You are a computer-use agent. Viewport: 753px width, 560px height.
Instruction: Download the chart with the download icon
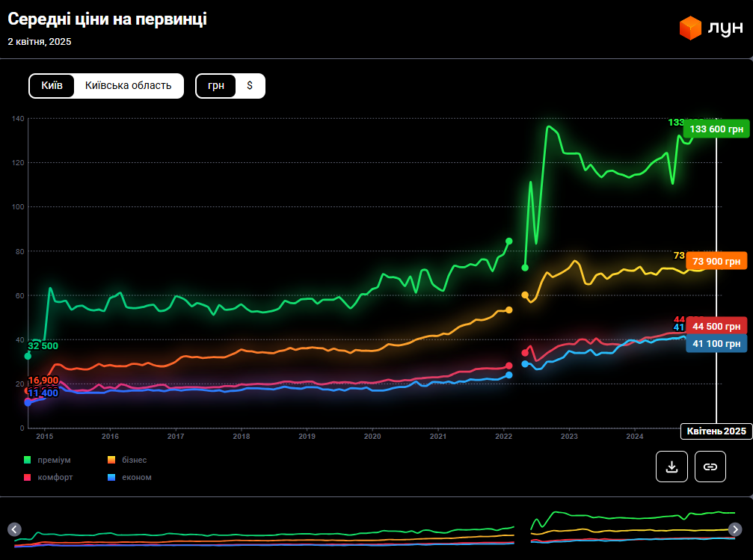[x=671, y=467]
